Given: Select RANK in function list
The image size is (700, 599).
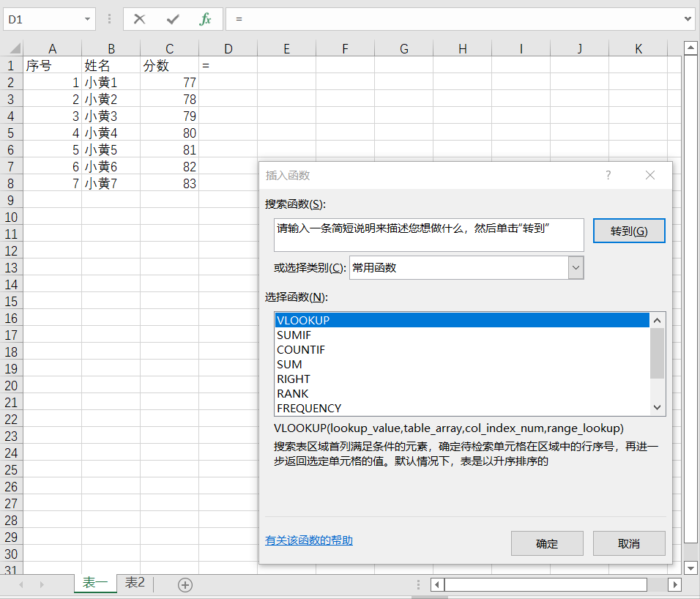Looking at the screenshot, I should (462, 394).
